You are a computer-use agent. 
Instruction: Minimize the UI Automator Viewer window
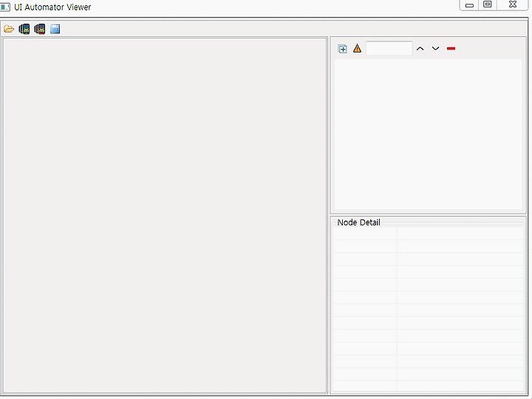pos(469,5)
